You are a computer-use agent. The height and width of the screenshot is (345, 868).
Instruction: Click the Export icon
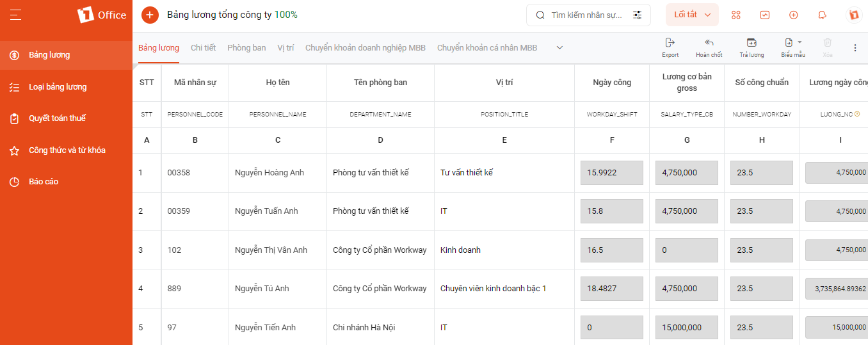coord(670,43)
